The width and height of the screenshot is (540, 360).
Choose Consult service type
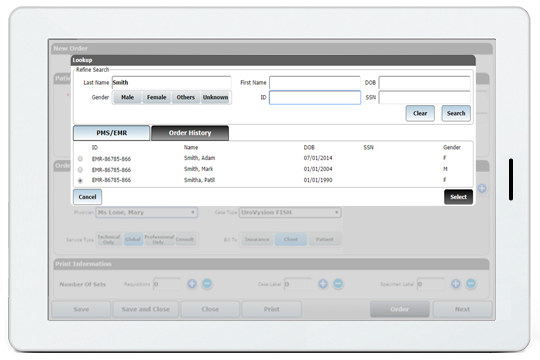[185, 239]
